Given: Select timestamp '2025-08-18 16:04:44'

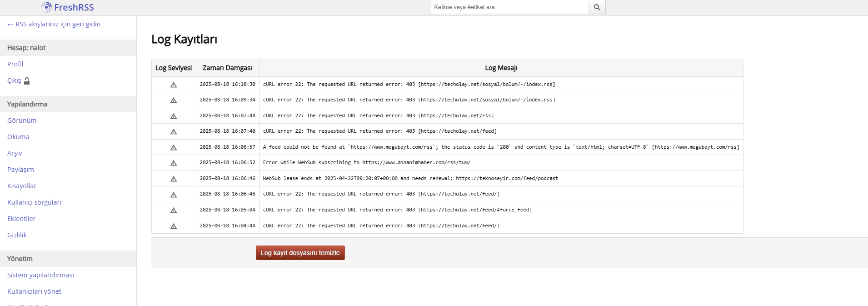Looking at the screenshot, I should coord(228,226).
